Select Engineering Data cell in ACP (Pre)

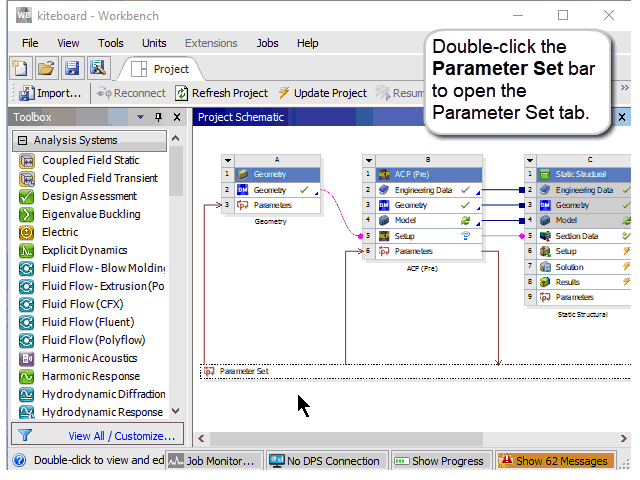[429, 190]
